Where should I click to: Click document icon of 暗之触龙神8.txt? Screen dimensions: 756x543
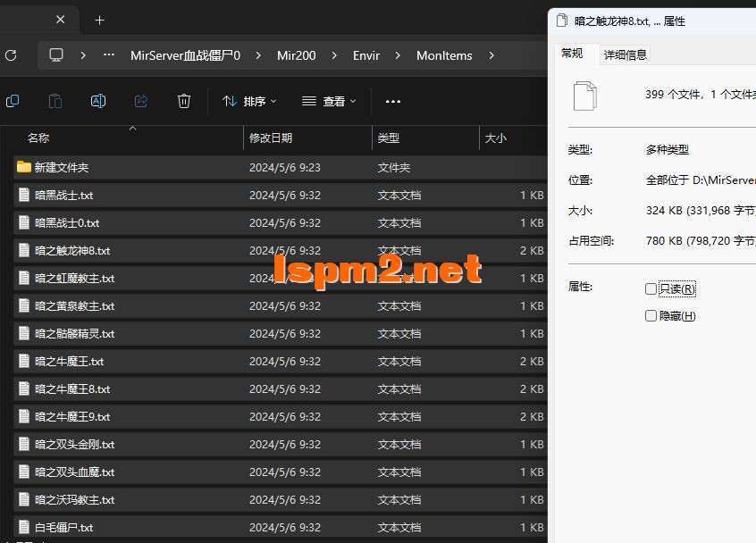click(23, 250)
